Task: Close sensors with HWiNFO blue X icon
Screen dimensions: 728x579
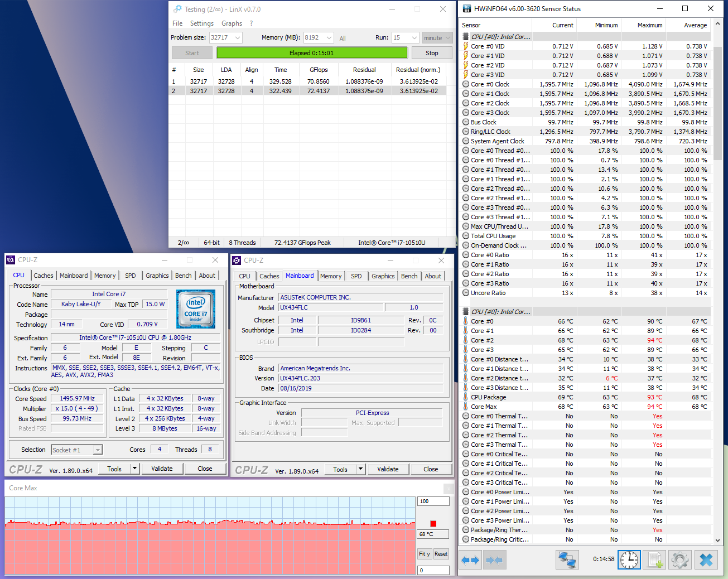Action: point(706,560)
